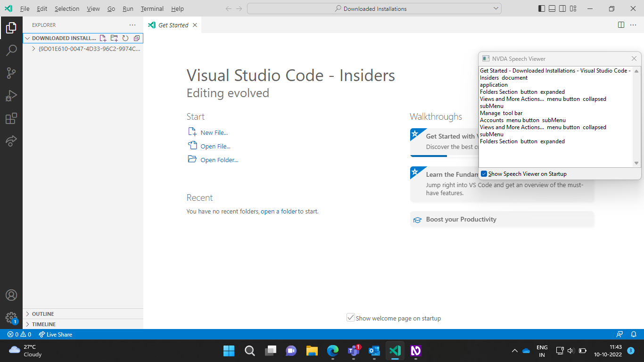Open the Downloaded Installations search box
Screen dimensions: 644x362
[374, 8]
